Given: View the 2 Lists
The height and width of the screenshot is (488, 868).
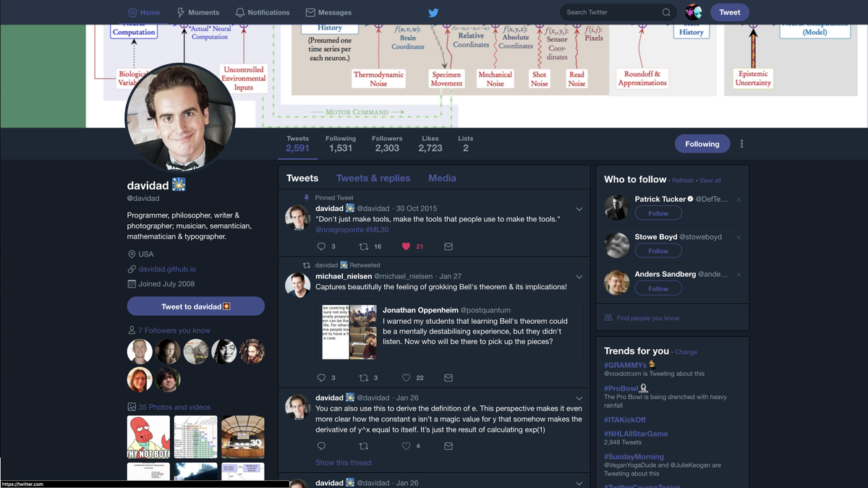Looking at the screenshot, I should coord(466,144).
